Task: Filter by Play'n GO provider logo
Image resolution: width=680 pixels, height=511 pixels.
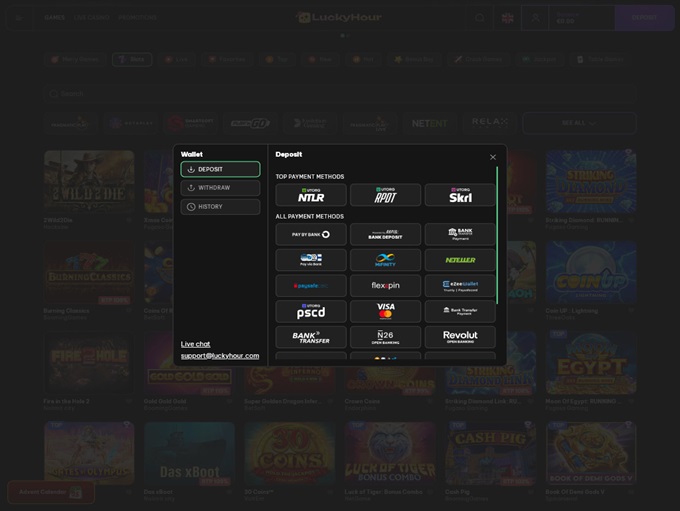Action: point(250,124)
